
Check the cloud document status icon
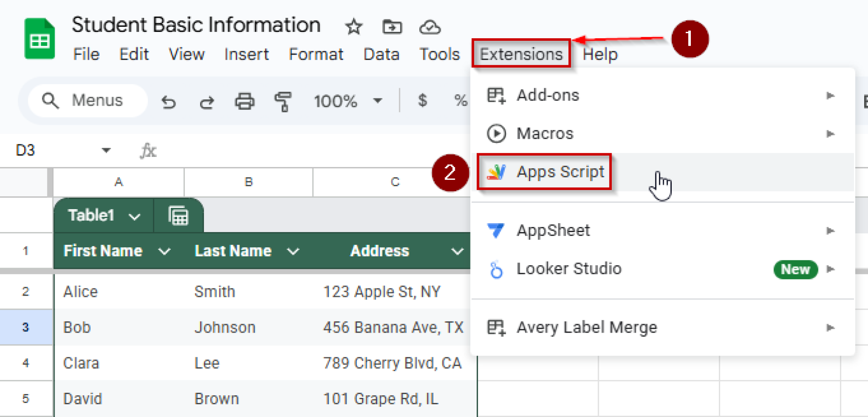point(429,27)
